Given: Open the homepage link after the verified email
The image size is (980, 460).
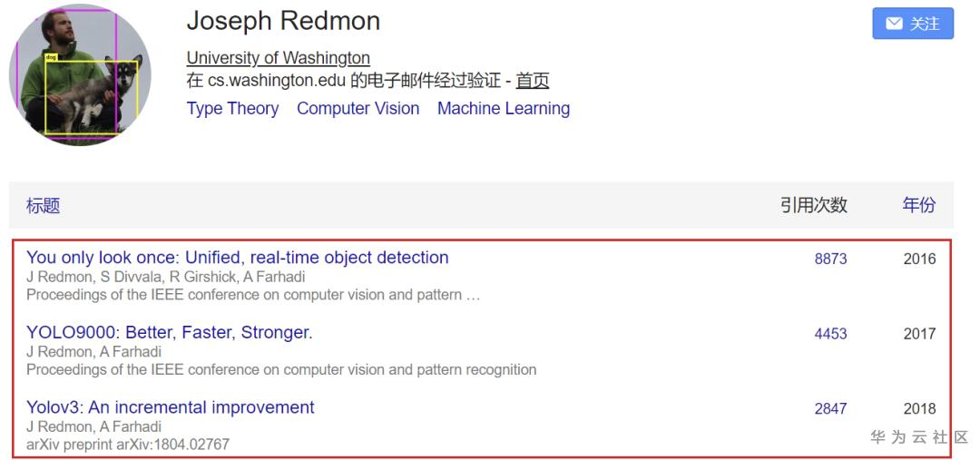Looking at the screenshot, I should point(533,81).
